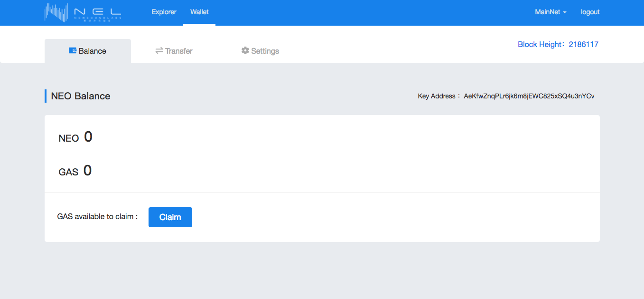The height and width of the screenshot is (299, 644).
Task: Click the small caret next to MainNet
Action: pos(565,12)
